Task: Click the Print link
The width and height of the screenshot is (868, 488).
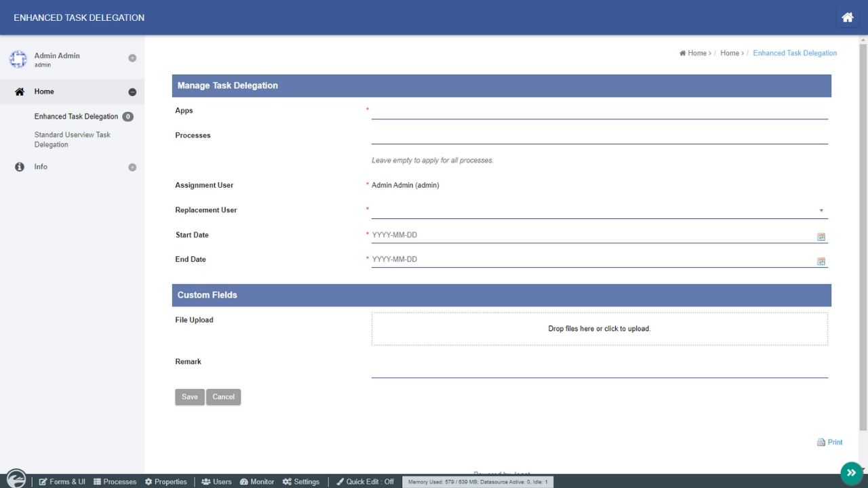Action: 830,443
